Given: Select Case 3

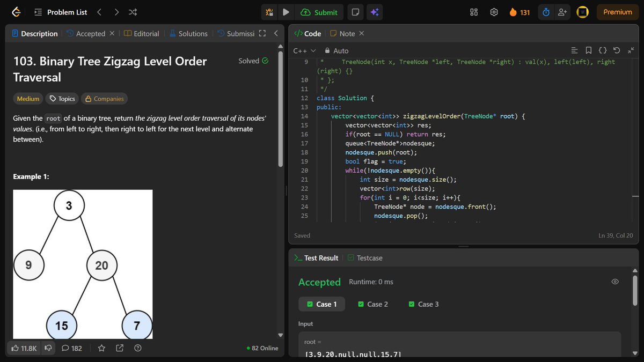Looking at the screenshot, I should pyautogui.click(x=423, y=304).
